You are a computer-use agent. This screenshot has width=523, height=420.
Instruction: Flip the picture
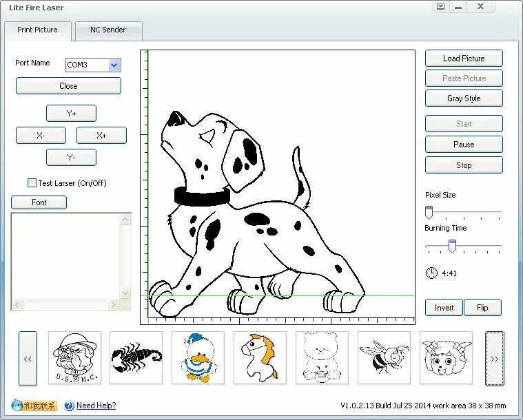point(482,307)
